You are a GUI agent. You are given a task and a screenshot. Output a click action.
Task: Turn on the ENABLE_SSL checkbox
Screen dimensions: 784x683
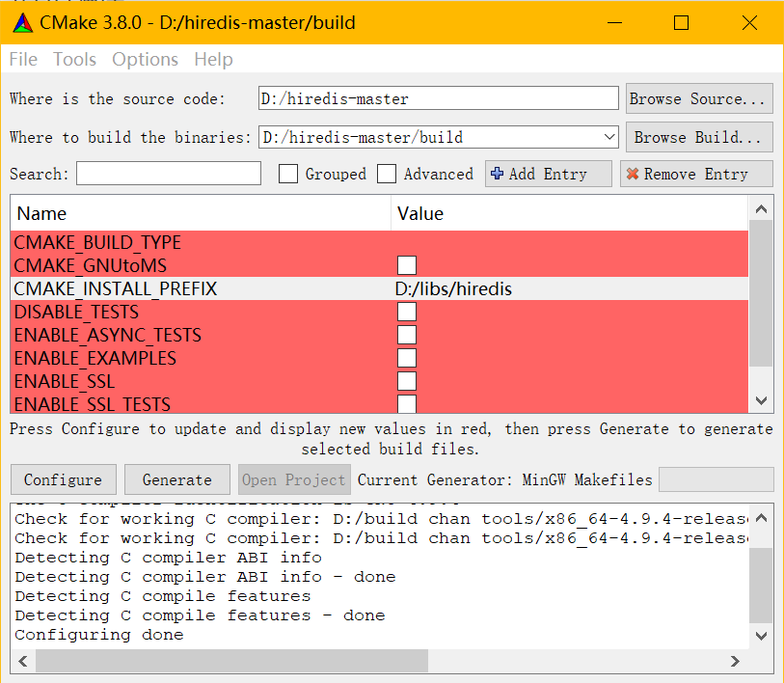(x=407, y=381)
